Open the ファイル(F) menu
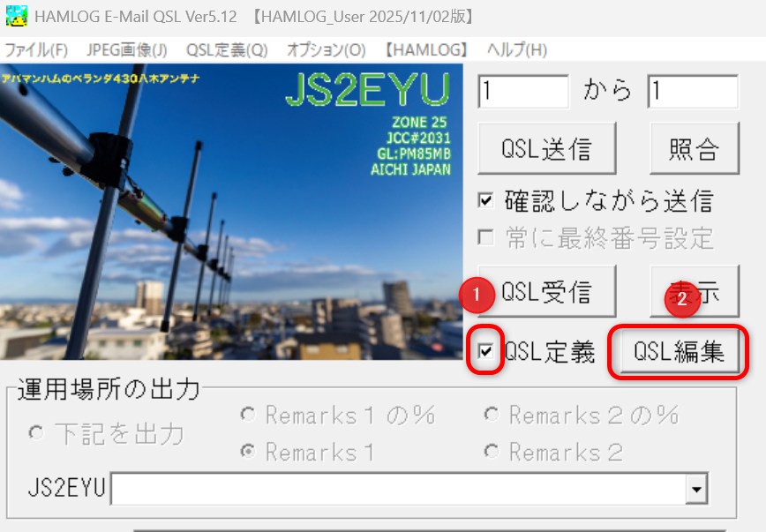 (x=35, y=50)
